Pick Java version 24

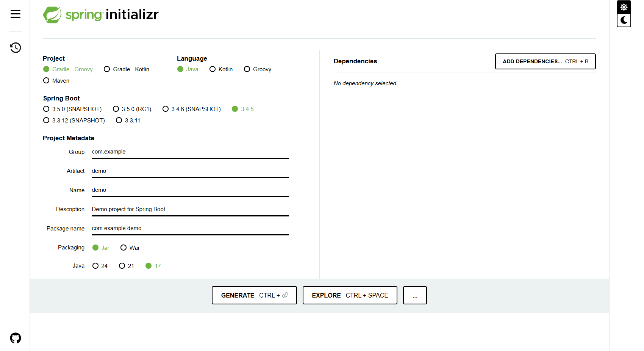tap(100, 266)
